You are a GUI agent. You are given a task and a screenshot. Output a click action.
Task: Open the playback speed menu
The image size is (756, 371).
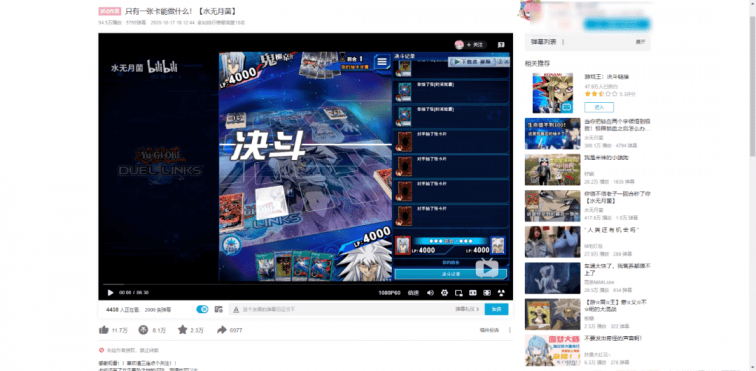(x=413, y=293)
